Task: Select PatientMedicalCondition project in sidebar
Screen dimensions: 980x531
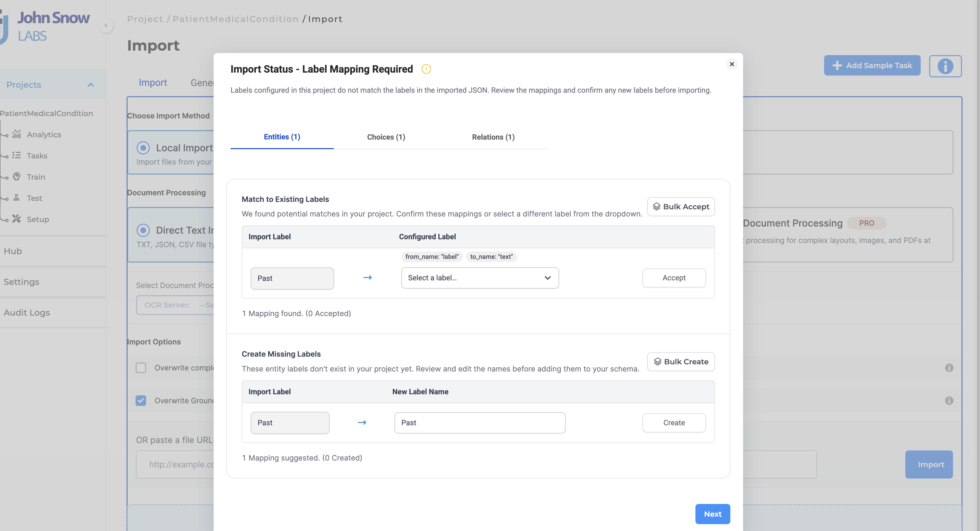Action: coord(46,113)
